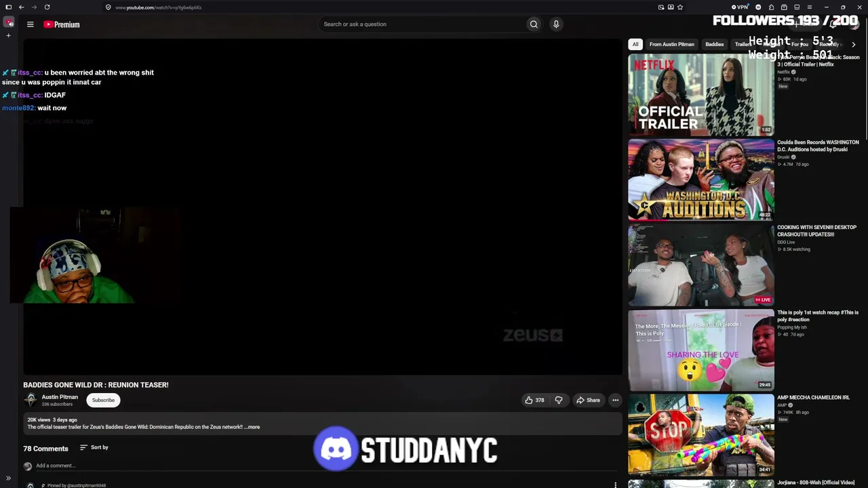Open the browser extensions puzzle icon

pos(771,7)
